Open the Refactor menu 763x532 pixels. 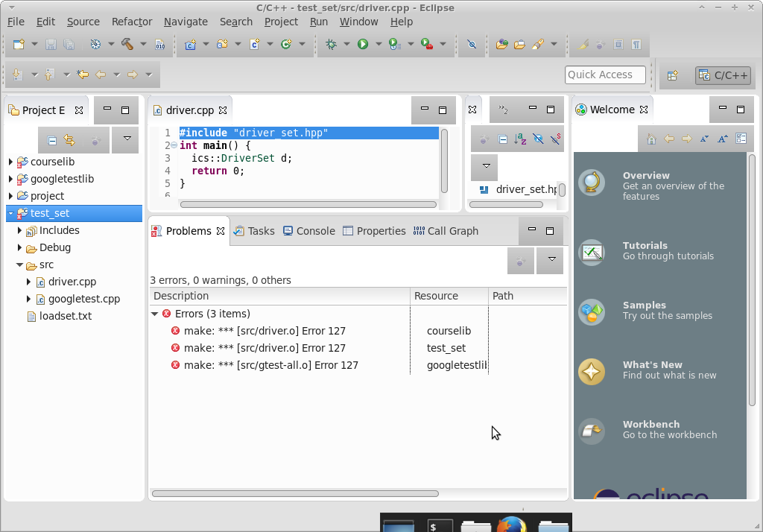tap(132, 22)
